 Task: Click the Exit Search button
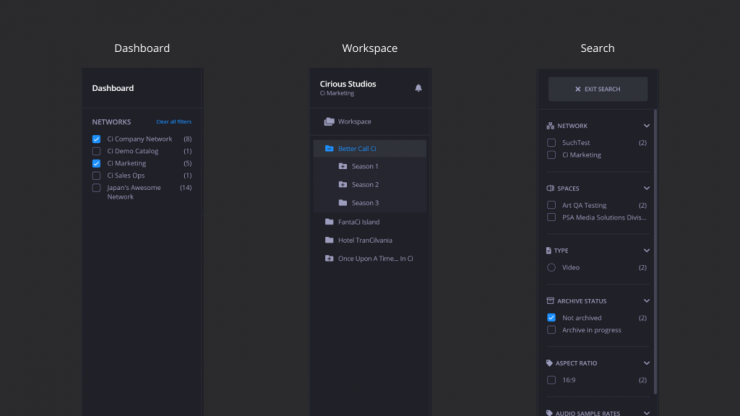[x=598, y=89]
